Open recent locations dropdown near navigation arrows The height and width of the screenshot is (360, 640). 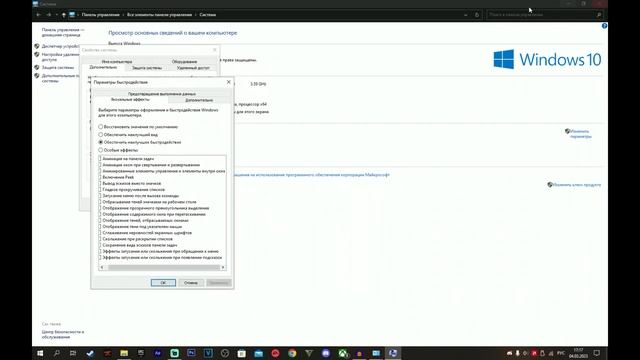[56, 15]
